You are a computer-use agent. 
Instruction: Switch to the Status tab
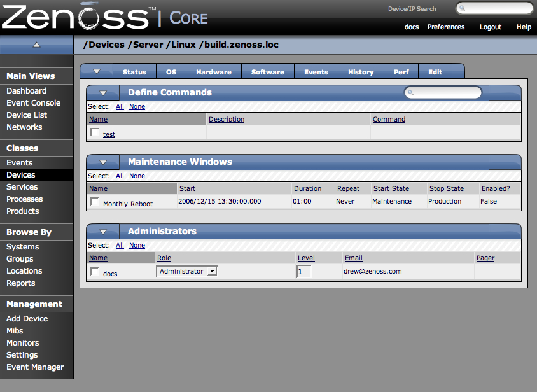click(134, 72)
